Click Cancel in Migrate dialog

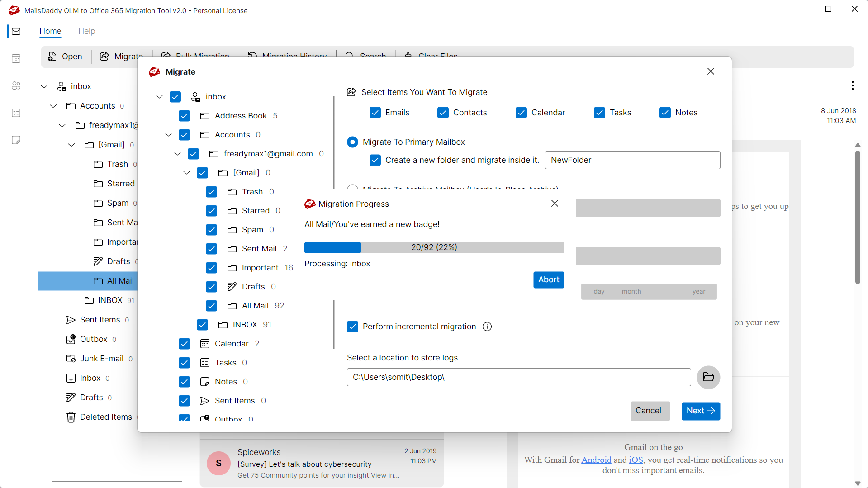click(650, 411)
